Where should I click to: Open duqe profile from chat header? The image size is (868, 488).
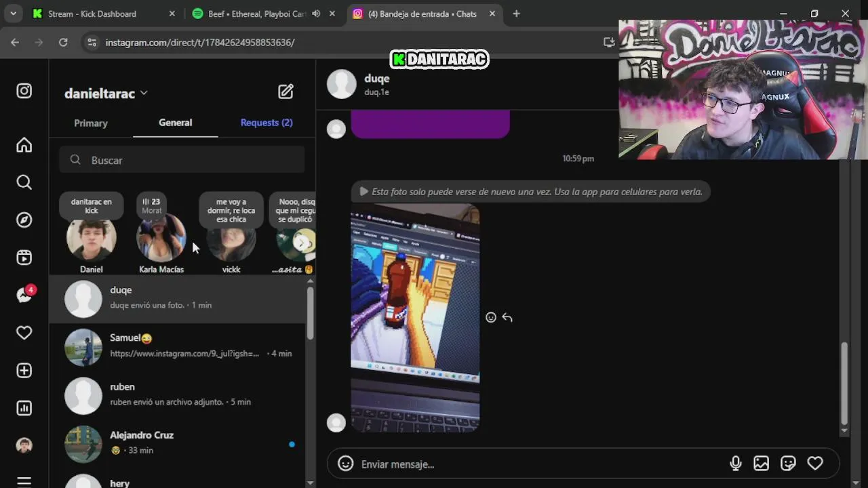(x=377, y=79)
